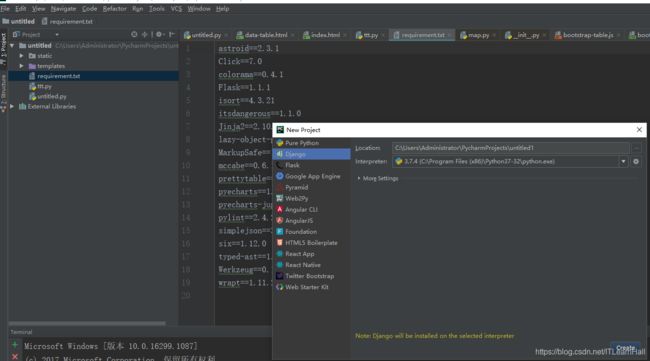The height and width of the screenshot is (361, 650).
Task: Close the New Project dialog
Action: [x=639, y=130]
